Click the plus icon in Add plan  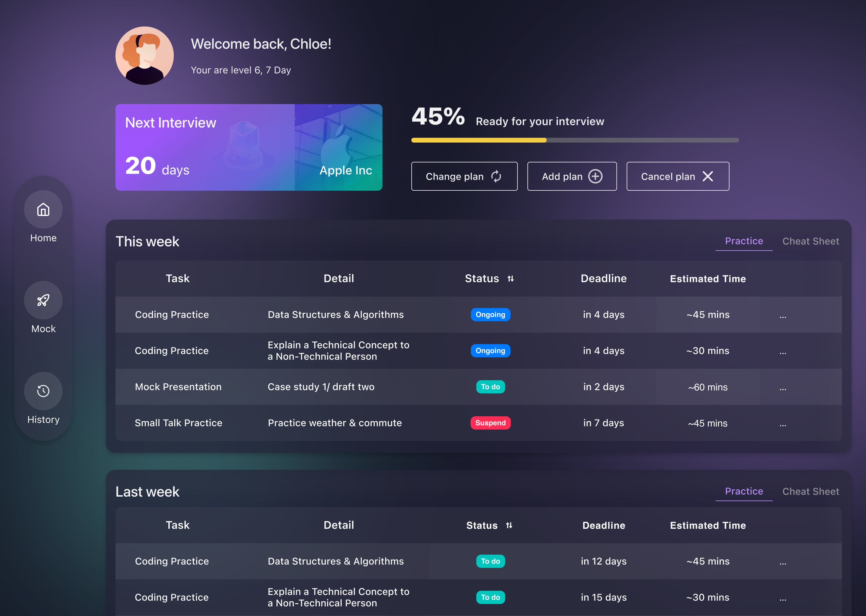[x=595, y=176]
